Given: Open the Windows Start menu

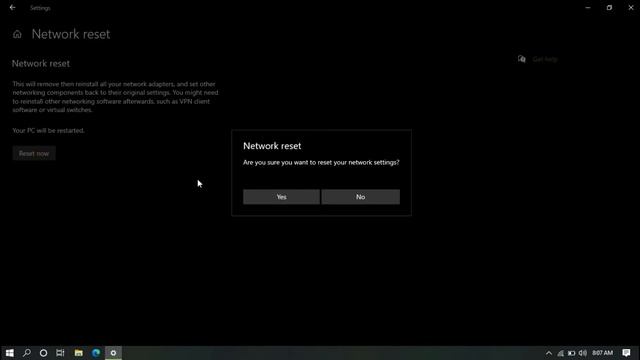Looking at the screenshot, I should coord(10,353).
